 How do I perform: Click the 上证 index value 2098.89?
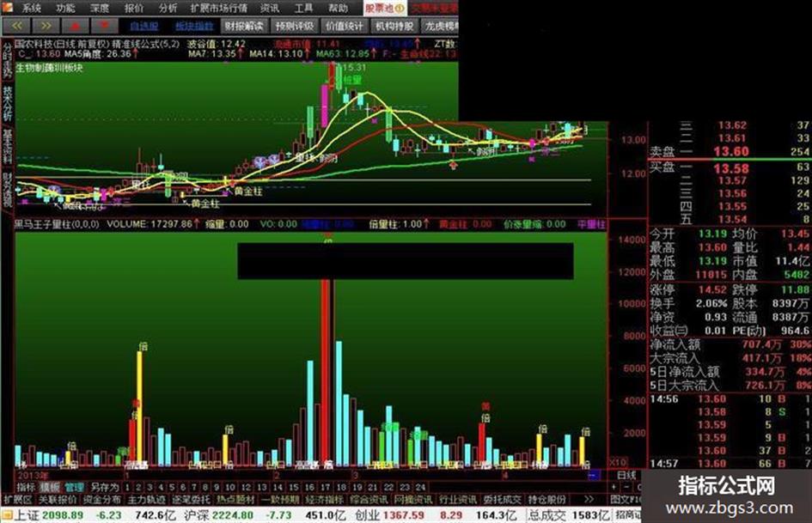pyautogui.click(x=63, y=515)
